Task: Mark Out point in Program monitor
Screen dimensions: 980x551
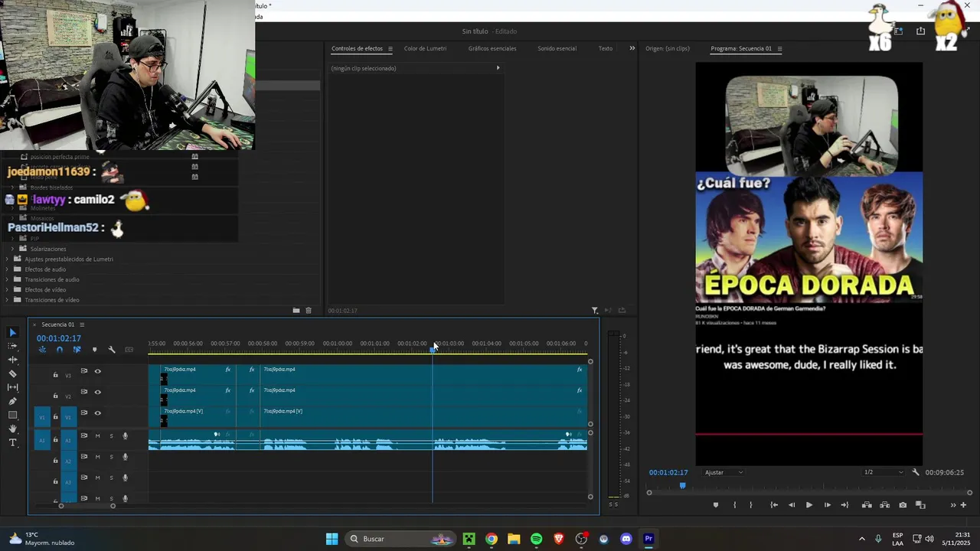Action: (x=750, y=505)
